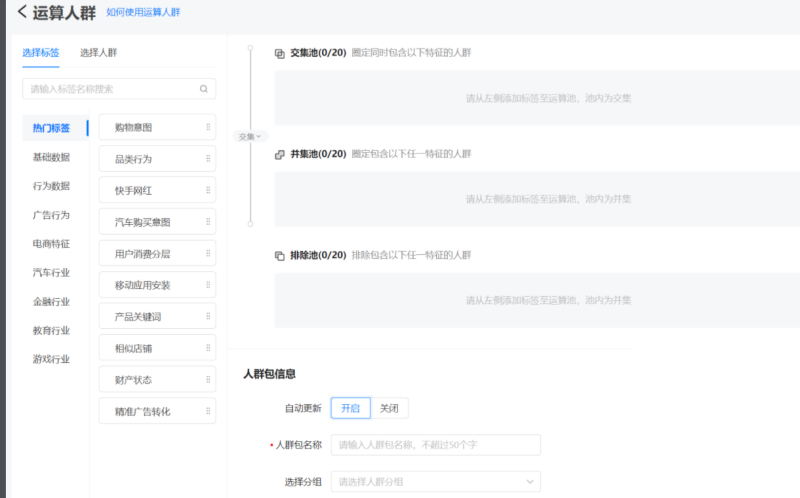800x498 pixels.
Task: Click the 交集池 intersection icon
Action: tap(280, 54)
